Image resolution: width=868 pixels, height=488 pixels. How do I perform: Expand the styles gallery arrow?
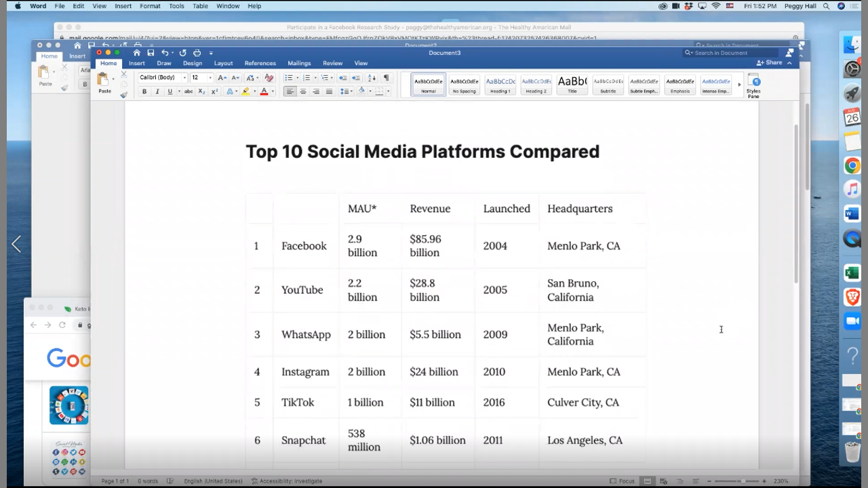[x=739, y=85]
